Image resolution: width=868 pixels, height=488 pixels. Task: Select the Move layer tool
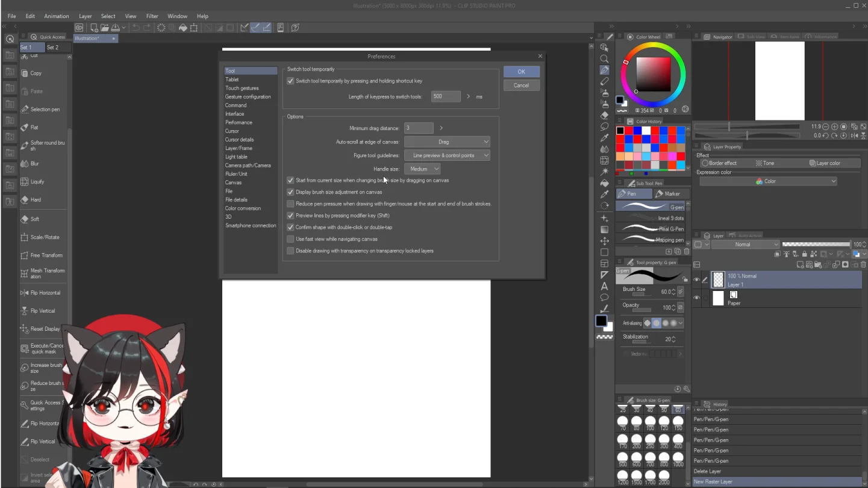point(604,241)
